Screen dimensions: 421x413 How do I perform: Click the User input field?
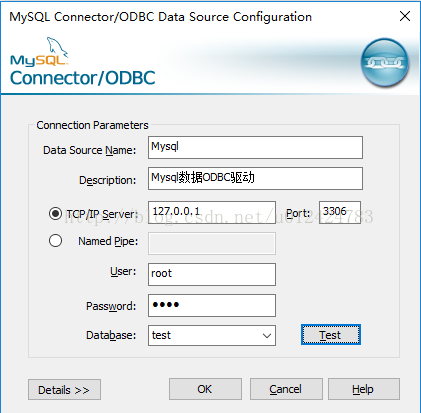212,274
